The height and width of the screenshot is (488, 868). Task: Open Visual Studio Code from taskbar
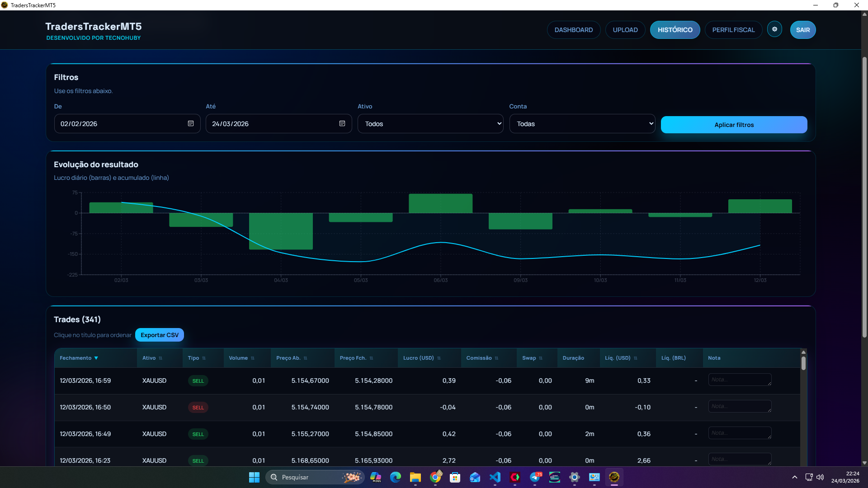tap(495, 477)
